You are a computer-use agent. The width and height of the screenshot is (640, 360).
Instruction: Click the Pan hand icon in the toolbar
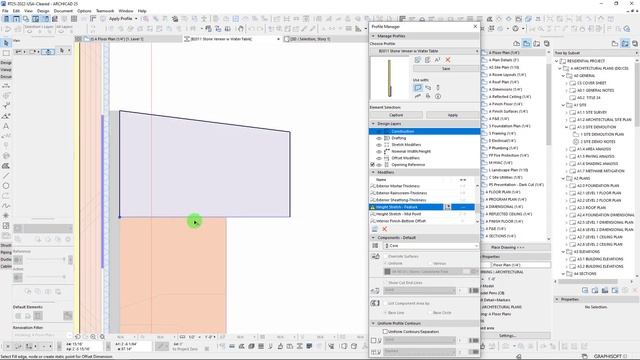(x=240, y=29)
